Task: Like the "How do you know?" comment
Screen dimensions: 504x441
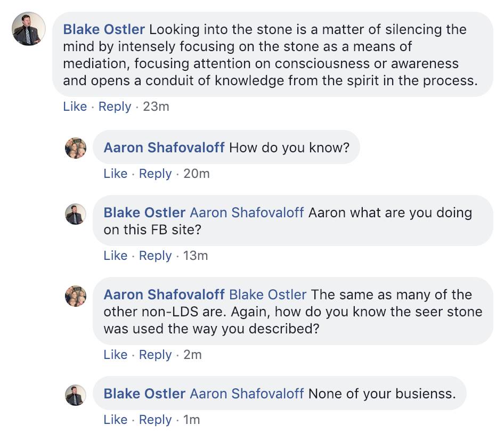Action: tap(116, 174)
